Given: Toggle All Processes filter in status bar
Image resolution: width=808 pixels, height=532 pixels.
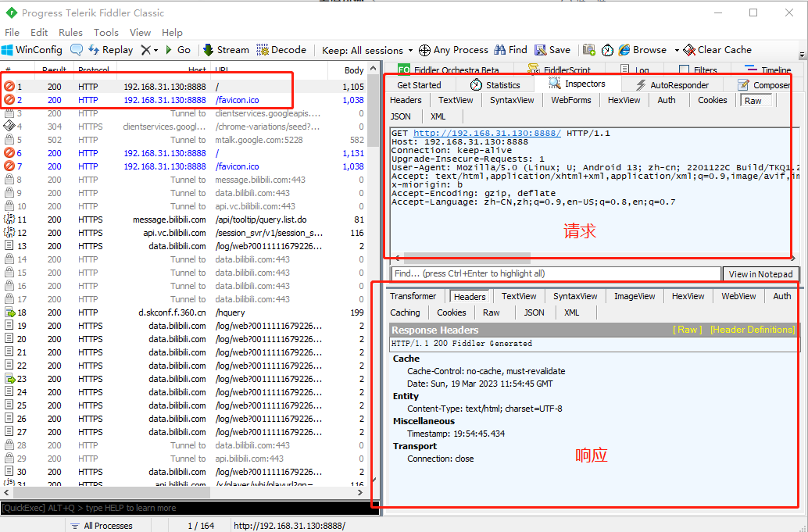Looking at the screenshot, I should click(x=102, y=526).
